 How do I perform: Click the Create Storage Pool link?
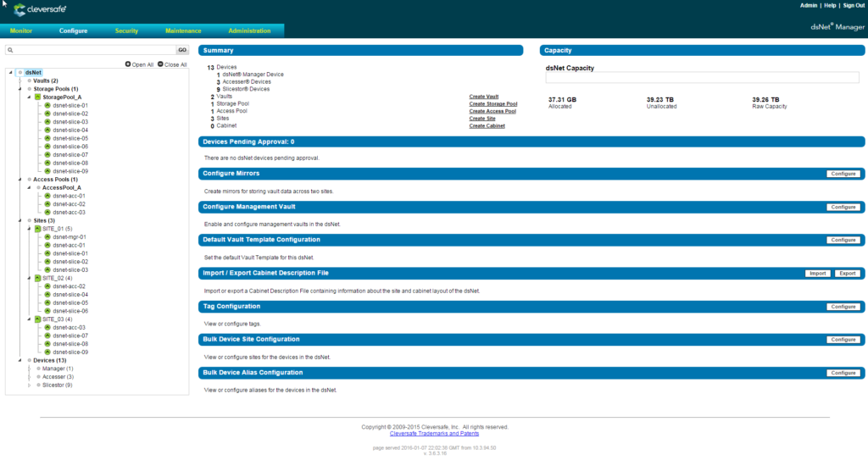coord(493,103)
